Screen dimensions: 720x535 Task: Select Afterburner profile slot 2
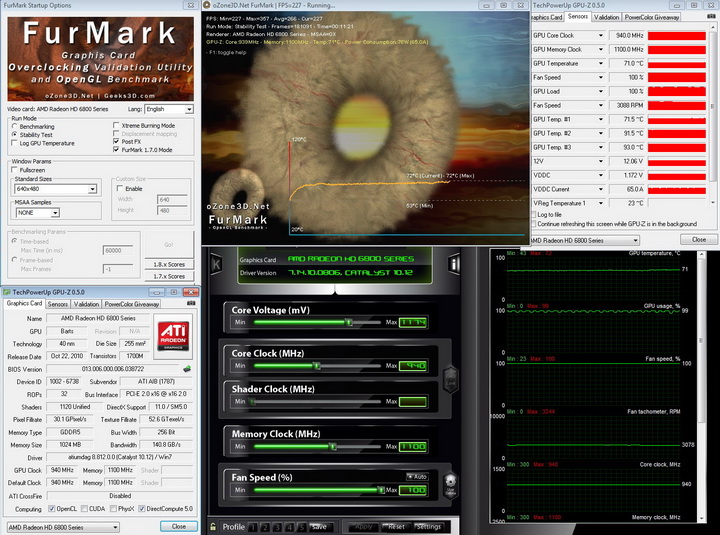265,527
